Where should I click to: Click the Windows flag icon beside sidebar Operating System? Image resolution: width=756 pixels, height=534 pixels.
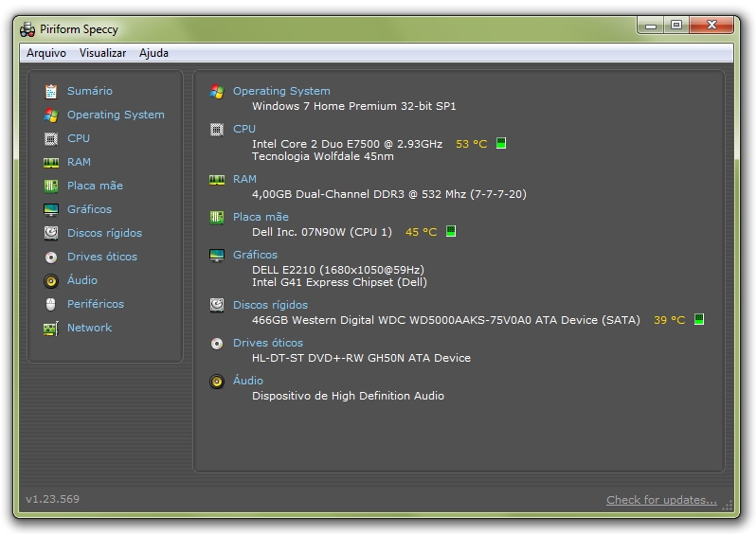pyautogui.click(x=51, y=115)
